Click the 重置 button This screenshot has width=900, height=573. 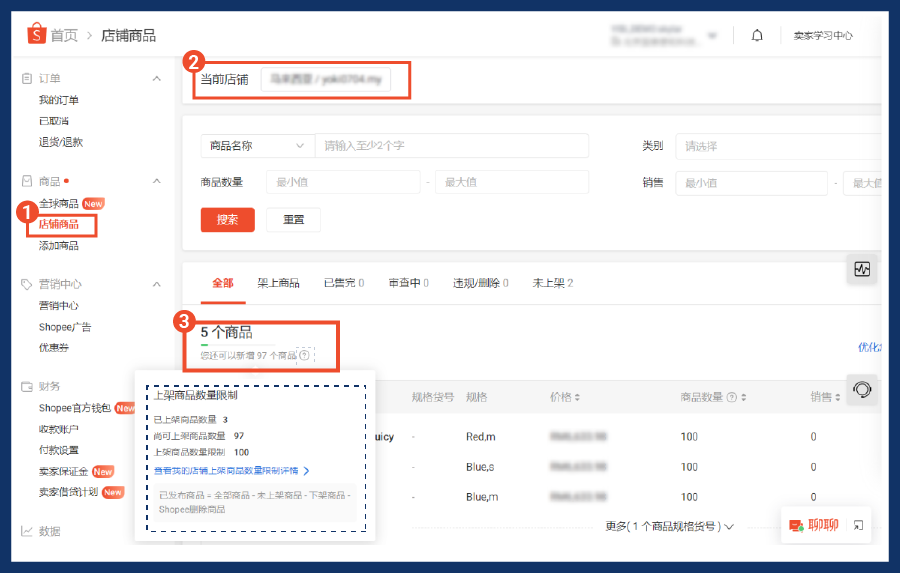pyautogui.click(x=293, y=219)
